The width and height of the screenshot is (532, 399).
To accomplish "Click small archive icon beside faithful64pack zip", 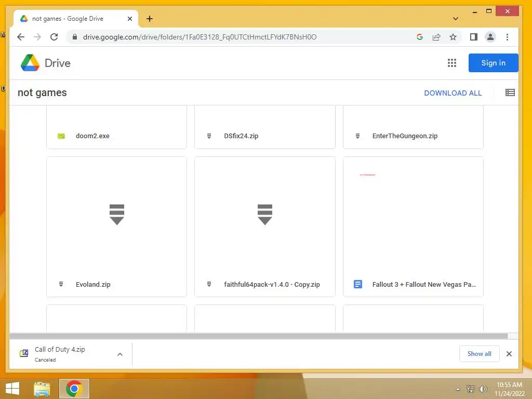I will click(209, 284).
